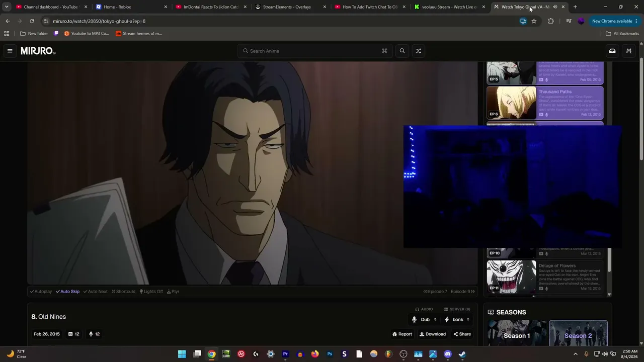644x362 pixels.
Task: Mute the Tokyo Ghoul tab audio
Action: (555, 7)
